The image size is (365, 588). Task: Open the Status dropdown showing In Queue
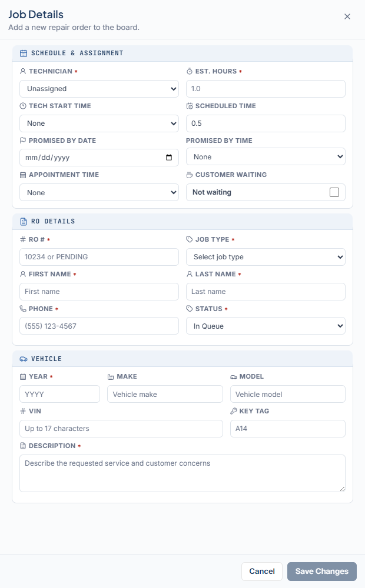(x=266, y=326)
